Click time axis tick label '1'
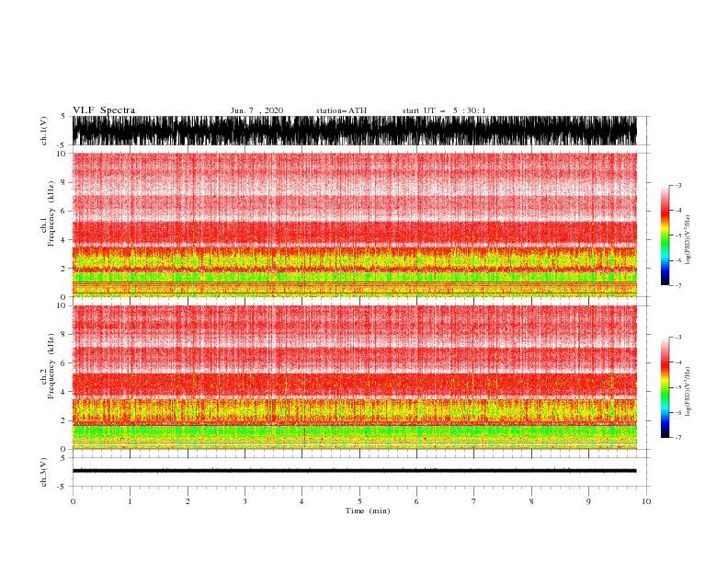The height and width of the screenshot is (563, 728). [130, 501]
